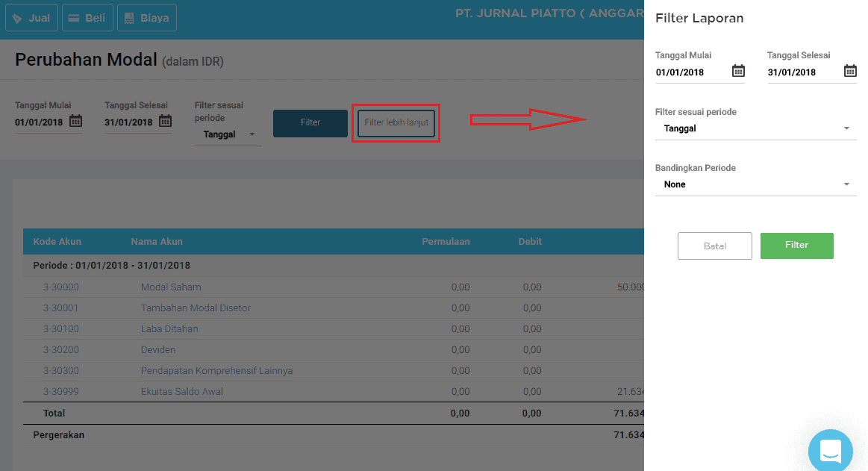Click account code 3-30200

pyautogui.click(x=61, y=350)
